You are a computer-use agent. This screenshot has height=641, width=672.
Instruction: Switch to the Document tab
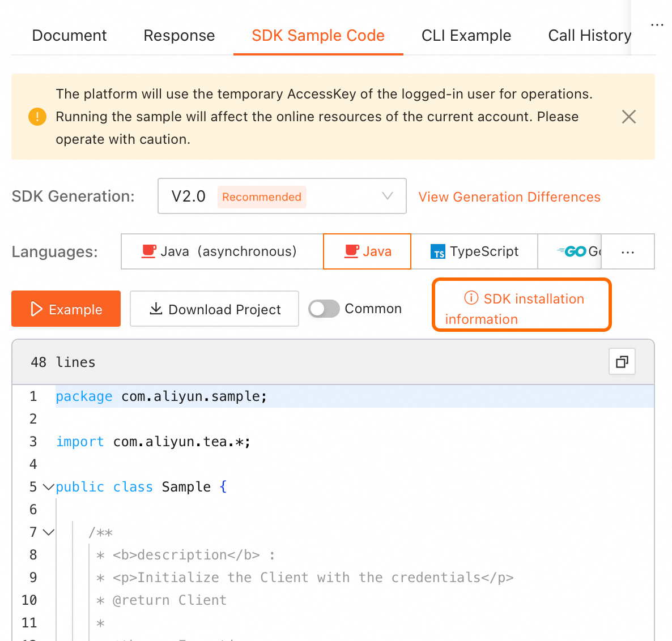[x=70, y=36]
